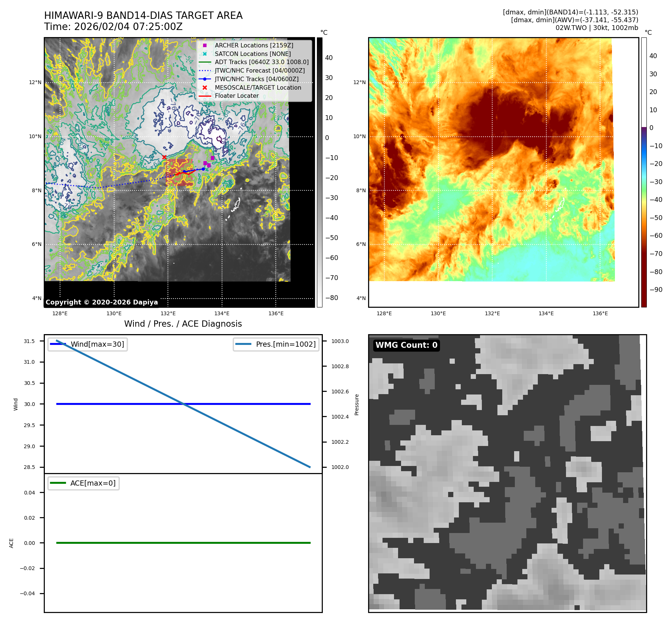Click the red X marker on satellite map
672x626 pixels.
164,157
